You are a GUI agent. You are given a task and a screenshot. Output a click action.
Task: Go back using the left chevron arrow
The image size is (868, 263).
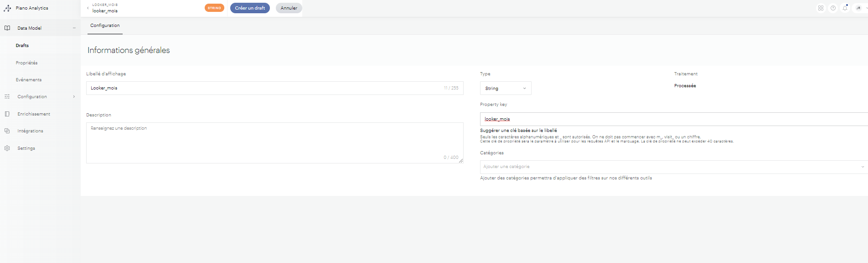88,8
